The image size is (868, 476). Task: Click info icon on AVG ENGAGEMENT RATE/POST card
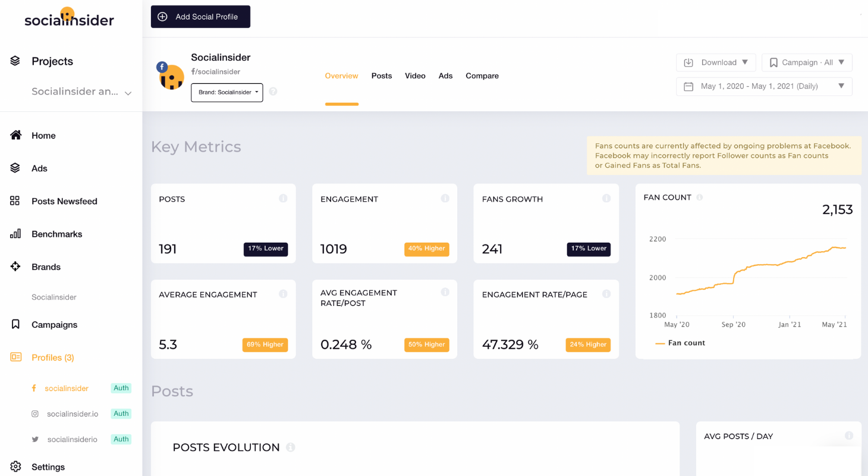[x=445, y=292]
